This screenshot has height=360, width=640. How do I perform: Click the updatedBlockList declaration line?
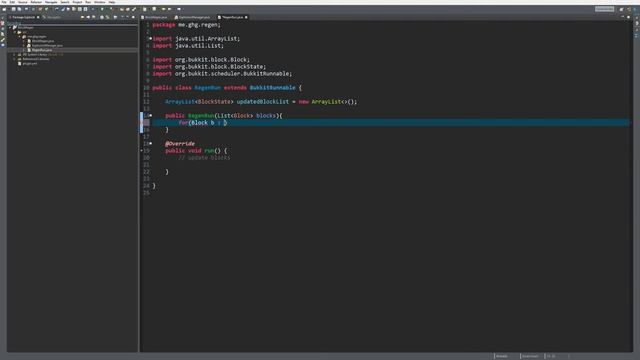261,102
